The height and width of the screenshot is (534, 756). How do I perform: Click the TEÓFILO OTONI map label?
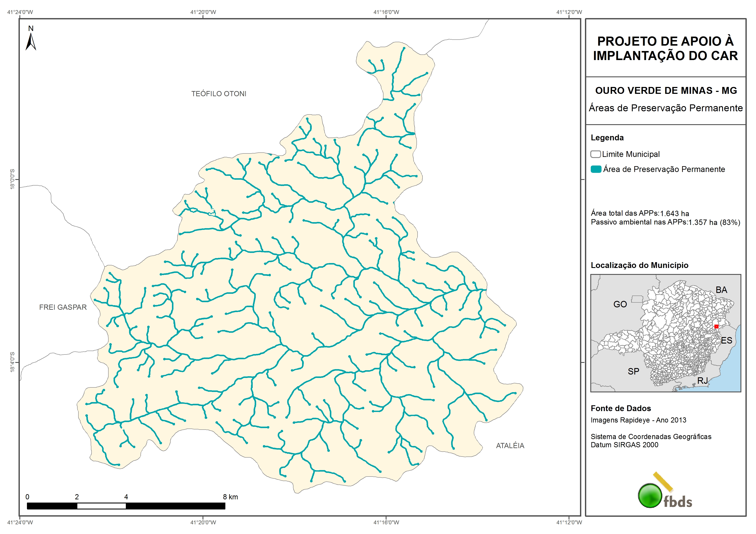click(219, 94)
